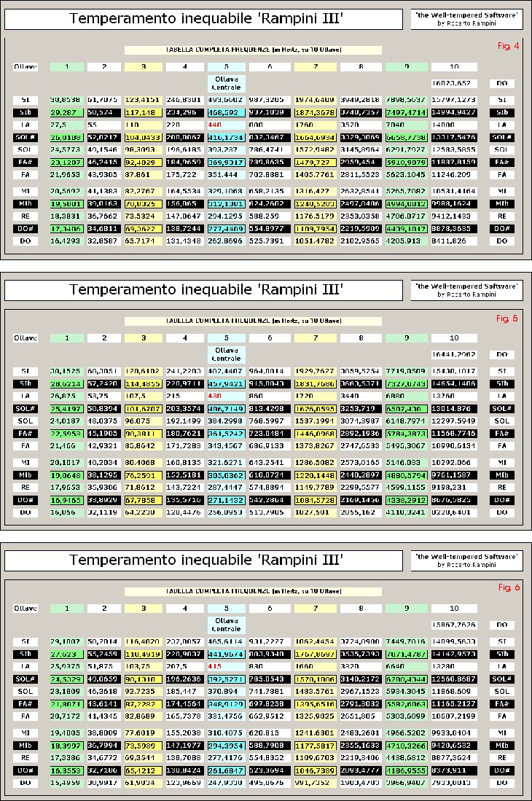Select the 27,5 cell in the LA row

(x=67, y=125)
